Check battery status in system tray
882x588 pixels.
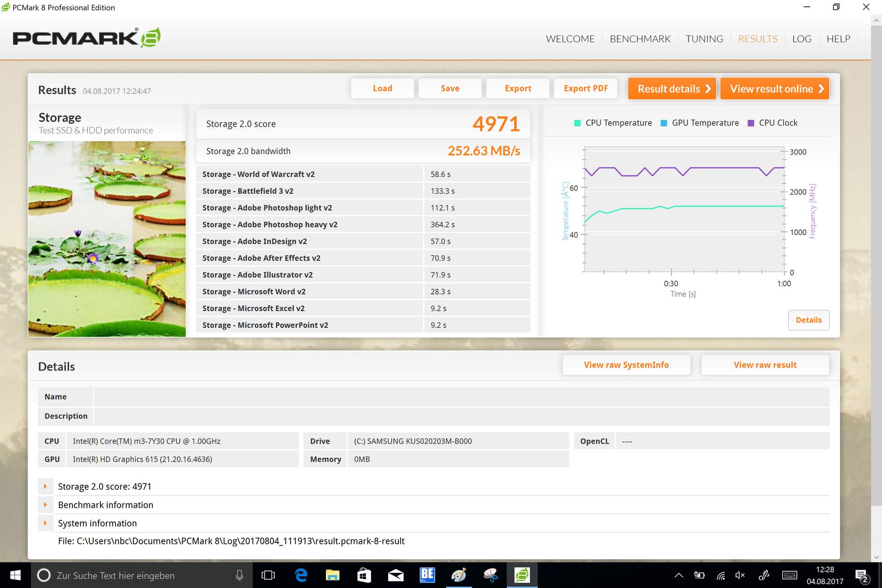click(700, 575)
